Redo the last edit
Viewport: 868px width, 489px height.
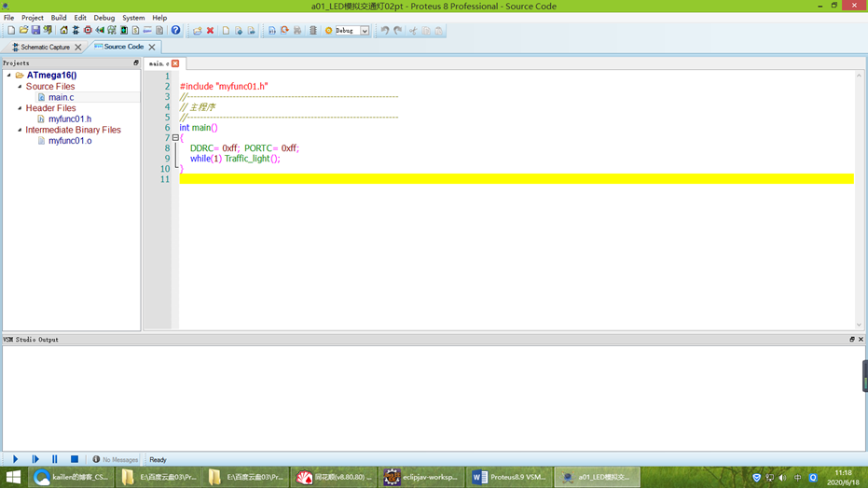pyautogui.click(x=397, y=31)
